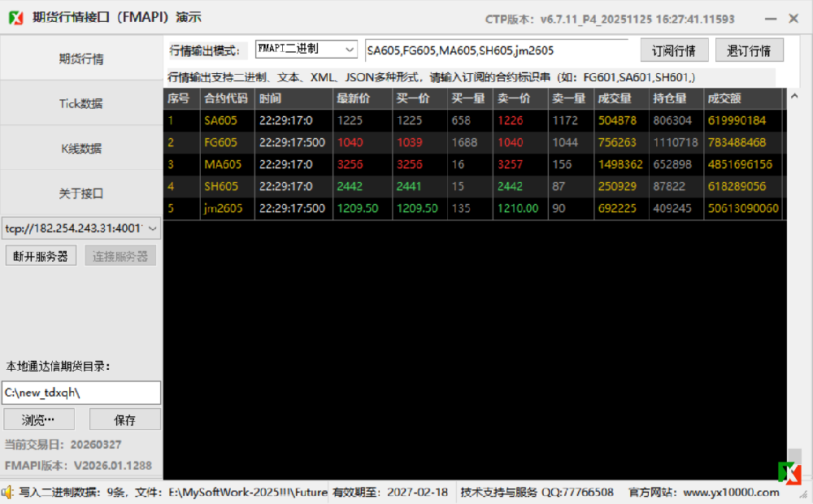Click the C:\new_tdxqh\ directory path field

click(x=81, y=393)
